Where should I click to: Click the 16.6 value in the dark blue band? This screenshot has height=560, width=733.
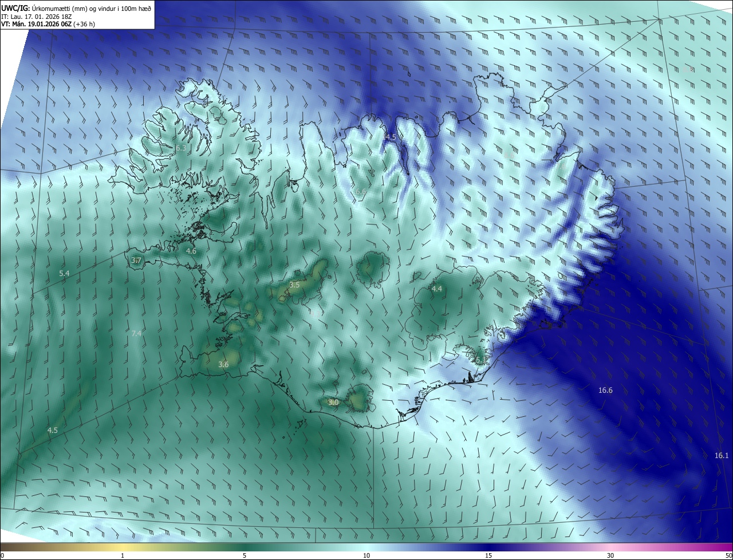[605, 391]
